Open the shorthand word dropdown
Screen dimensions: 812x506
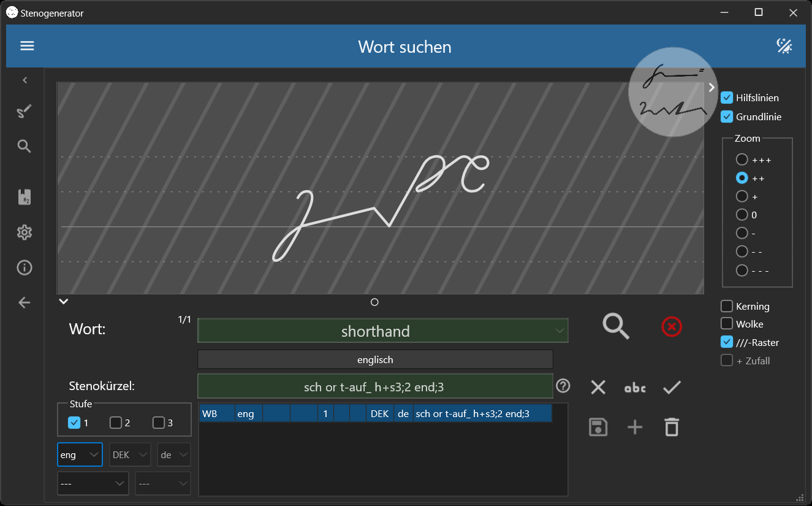pos(559,330)
